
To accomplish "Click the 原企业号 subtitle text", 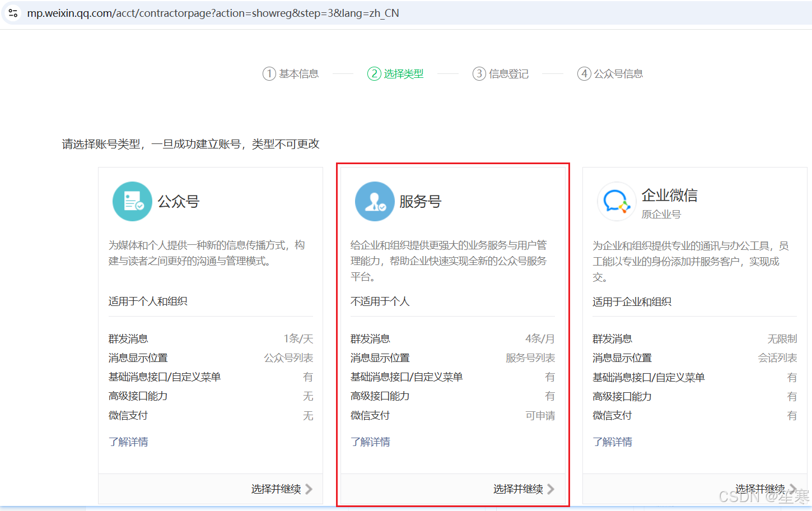I will [x=661, y=214].
